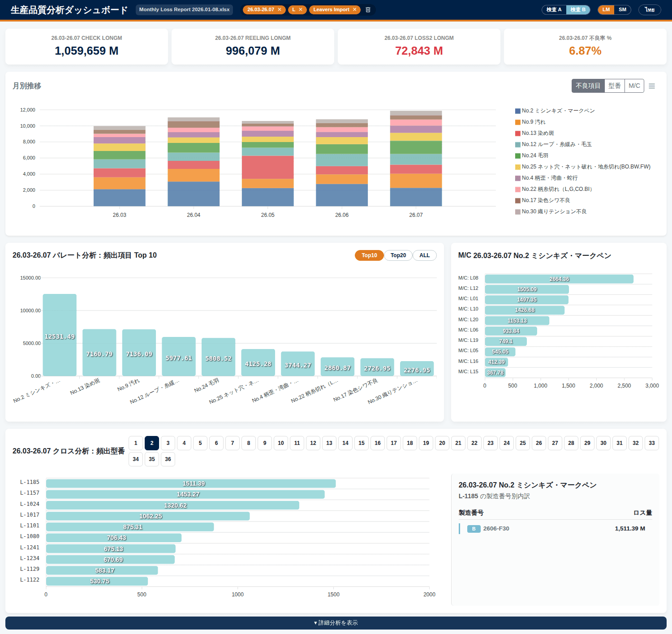Switch inspection toggle to 検査 A

point(554,9)
